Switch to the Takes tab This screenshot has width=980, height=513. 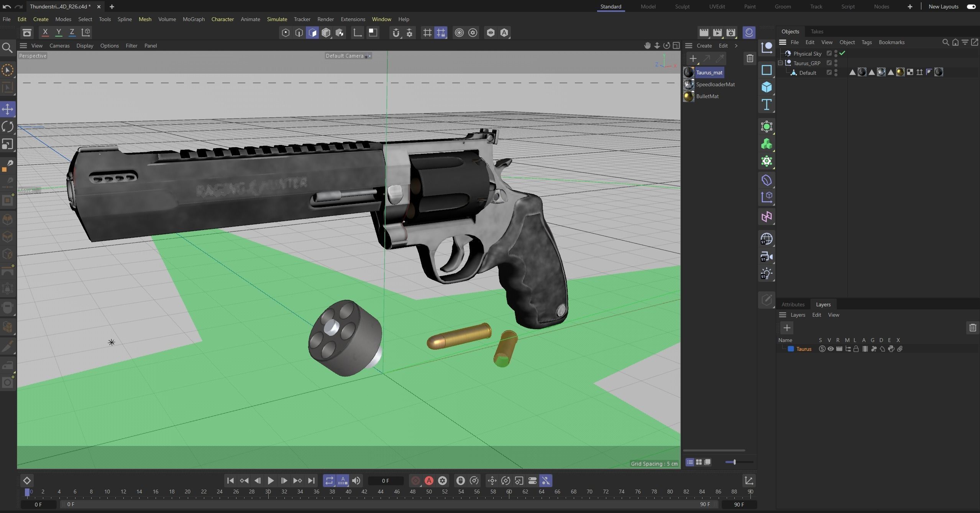coord(817,31)
